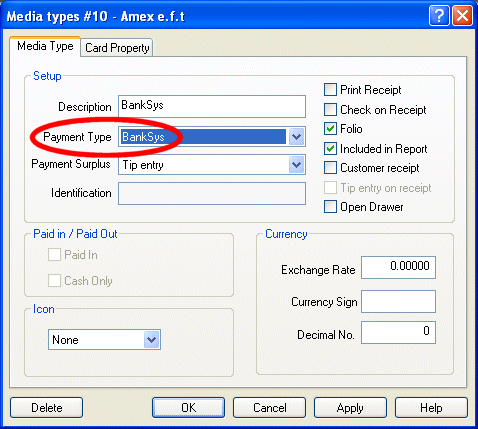
Task: Click the Currency Sign input box
Action: pos(398,302)
